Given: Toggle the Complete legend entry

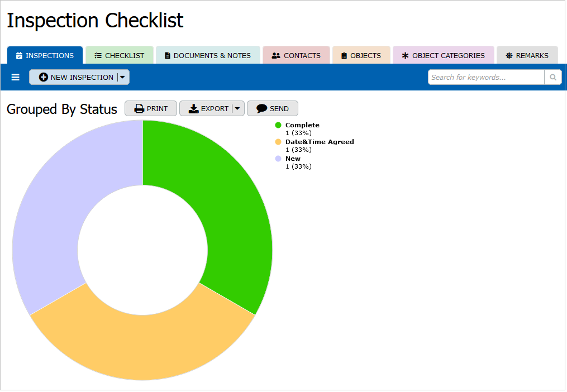Looking at the screenshot, I should pos(302,125).
